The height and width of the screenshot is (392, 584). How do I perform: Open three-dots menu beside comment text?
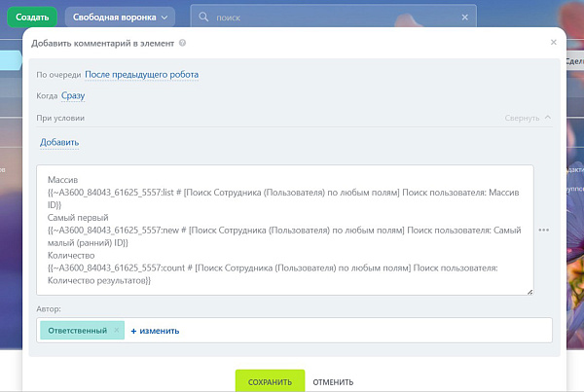coord(543,231)
